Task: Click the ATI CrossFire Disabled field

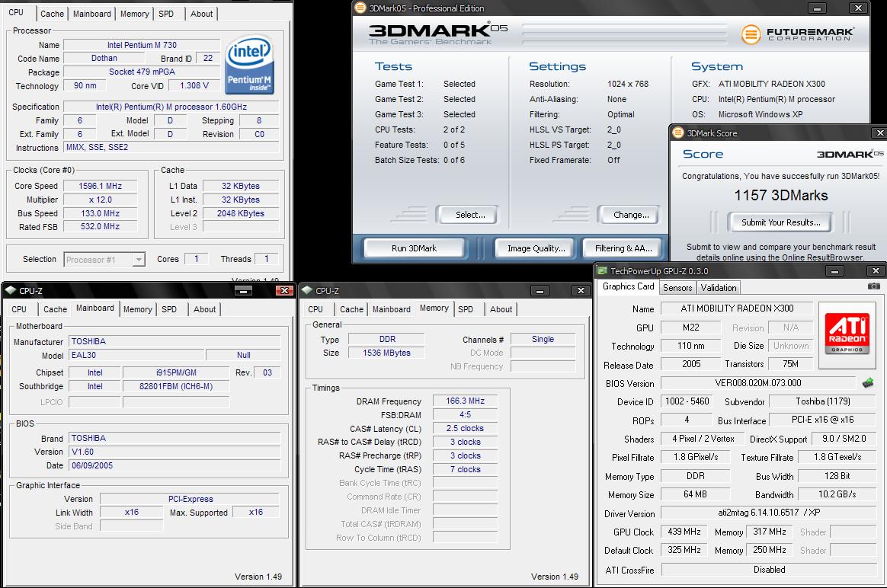Action: (x=769, y=570)
